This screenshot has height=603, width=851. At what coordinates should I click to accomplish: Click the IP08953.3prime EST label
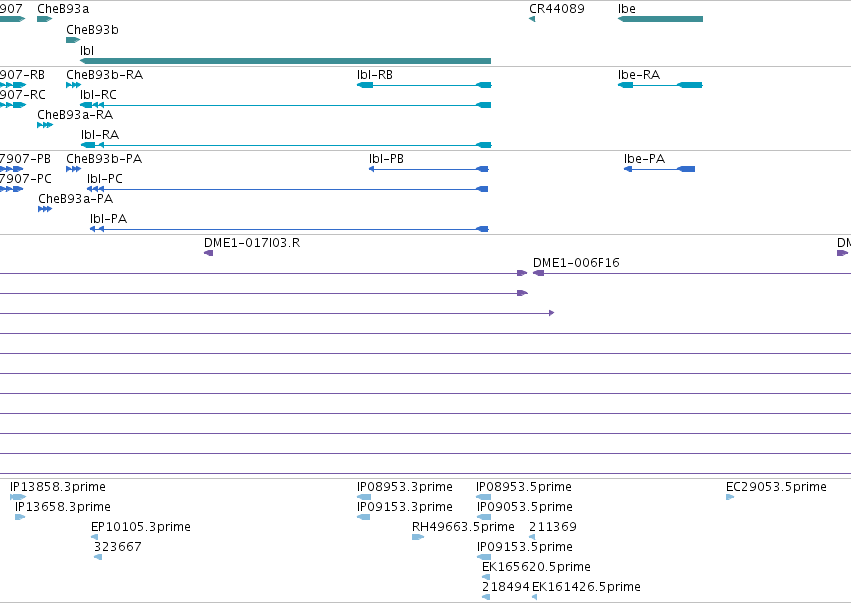(404, 487)
